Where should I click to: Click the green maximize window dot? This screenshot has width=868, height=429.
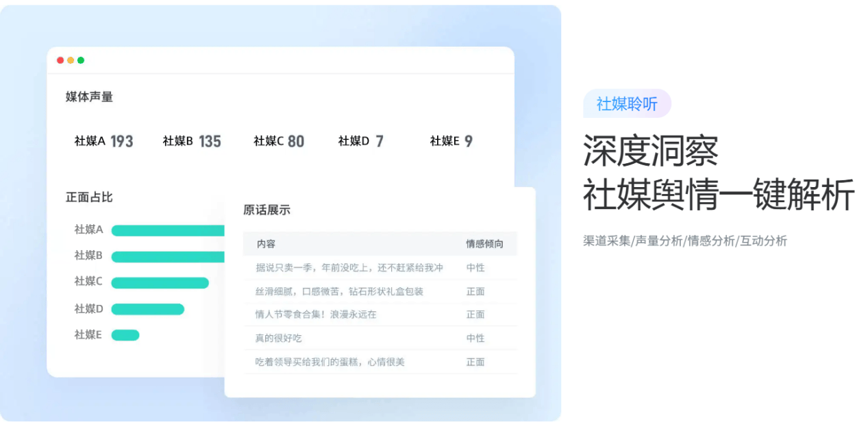(81, 60)
